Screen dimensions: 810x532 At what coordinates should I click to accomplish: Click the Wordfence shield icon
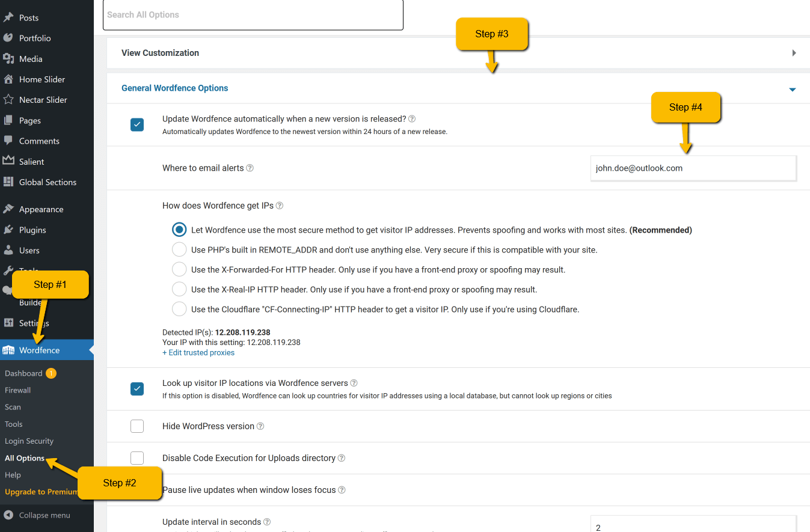click(8, 350)
